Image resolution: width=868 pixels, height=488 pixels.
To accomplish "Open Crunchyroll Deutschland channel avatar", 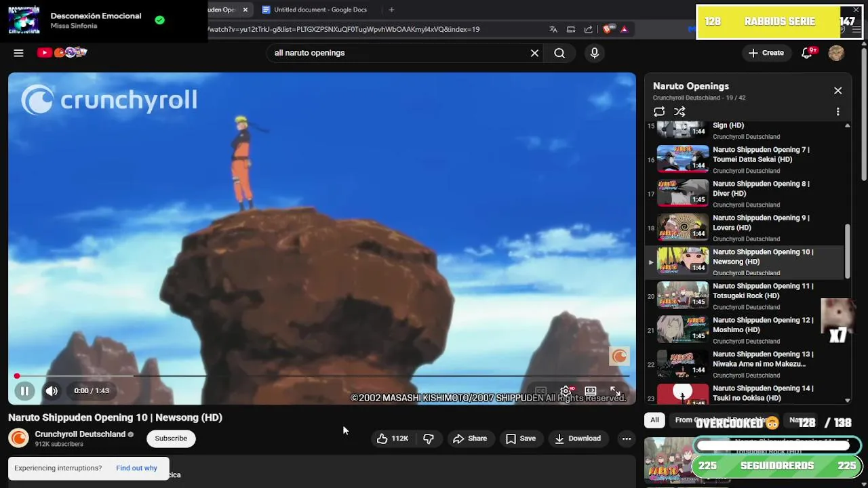I will 18,439.
